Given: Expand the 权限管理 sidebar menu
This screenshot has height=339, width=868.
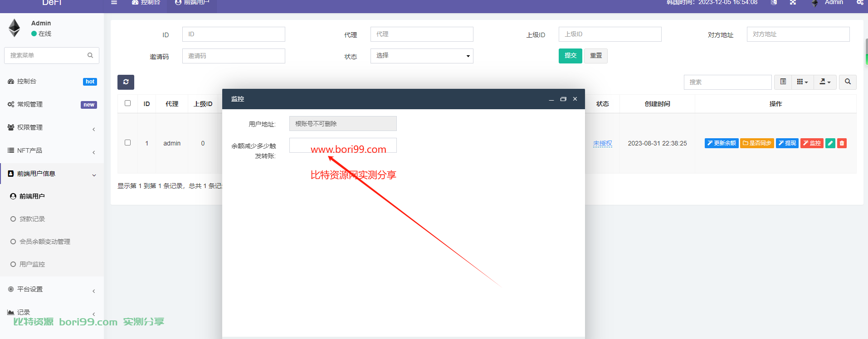Looking at the screenshot, I should (52, 127).
